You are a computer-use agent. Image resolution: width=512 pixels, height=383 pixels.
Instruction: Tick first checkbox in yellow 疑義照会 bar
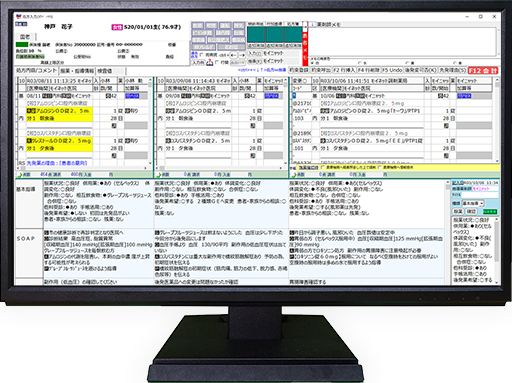coord(323,167)
